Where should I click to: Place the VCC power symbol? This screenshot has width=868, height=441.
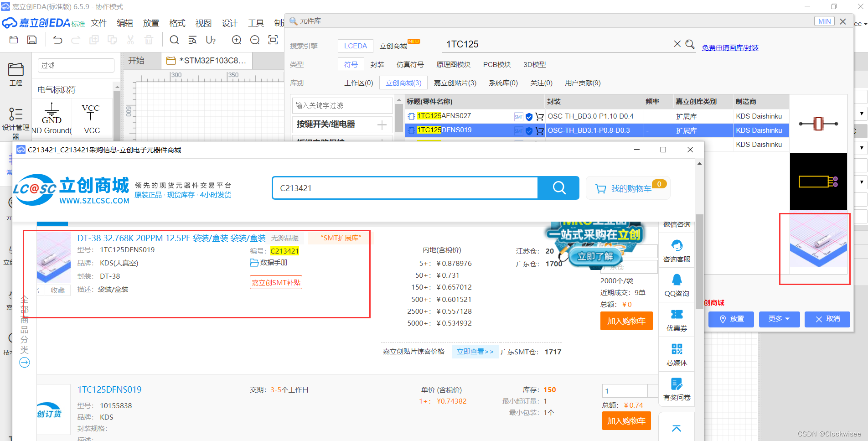[x=91, y=118]
